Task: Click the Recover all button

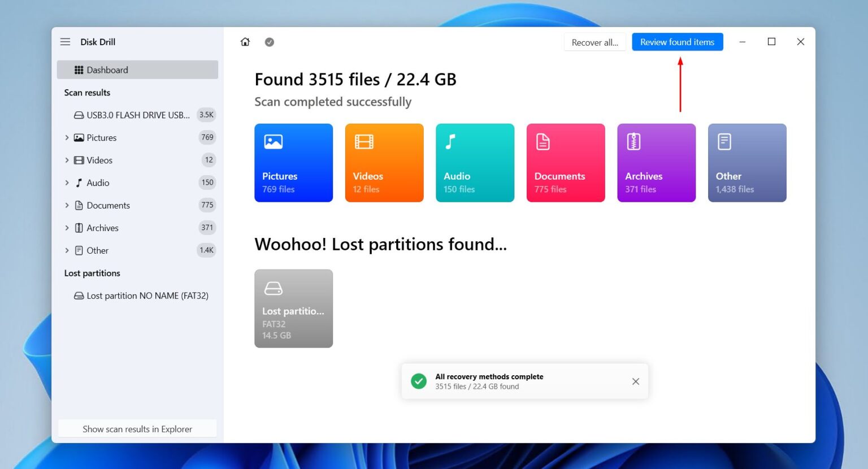Action: pos(594,42)
